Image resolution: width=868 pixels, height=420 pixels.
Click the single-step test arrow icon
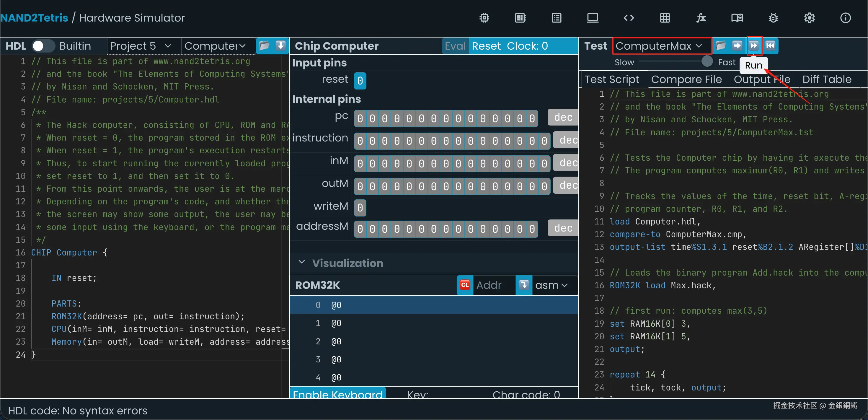point(737,45)
